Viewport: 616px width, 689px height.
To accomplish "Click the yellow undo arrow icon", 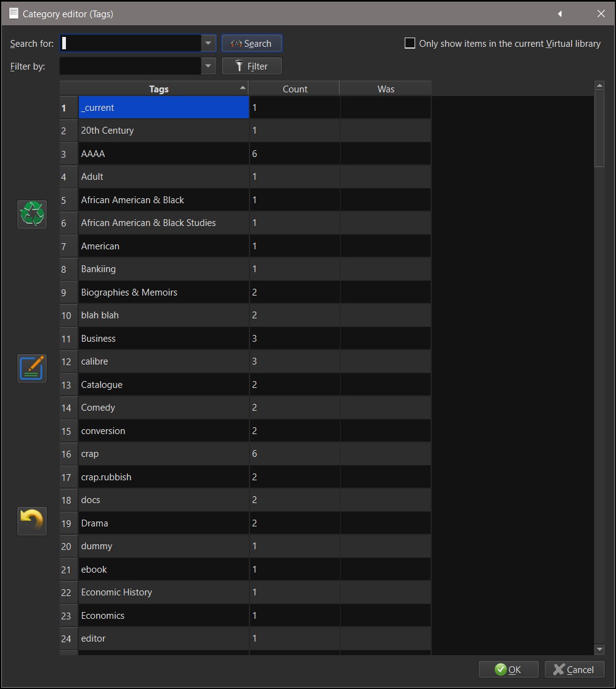I will coord(32,521).
